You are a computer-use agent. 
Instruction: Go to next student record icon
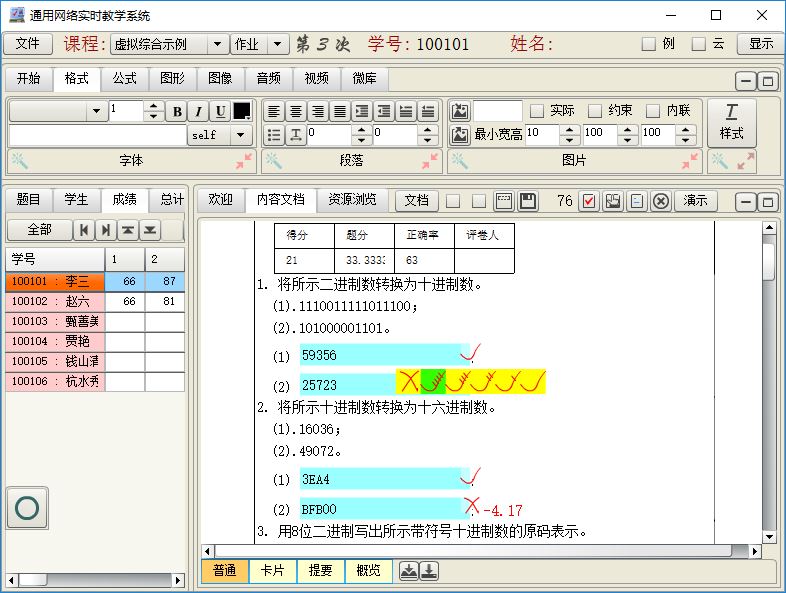[106, 230]
